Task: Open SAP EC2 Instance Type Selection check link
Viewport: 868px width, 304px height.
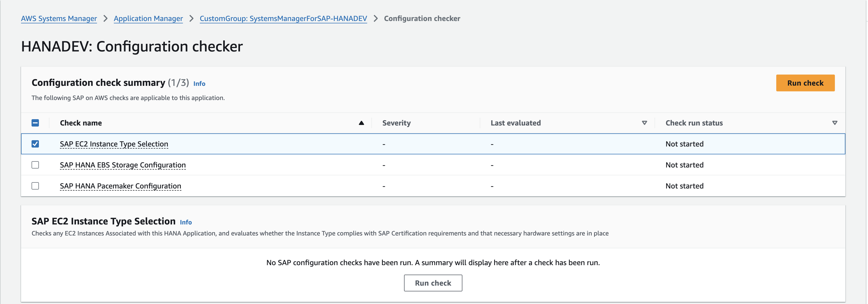Action: pyautogui.click(x=114, y=144)
